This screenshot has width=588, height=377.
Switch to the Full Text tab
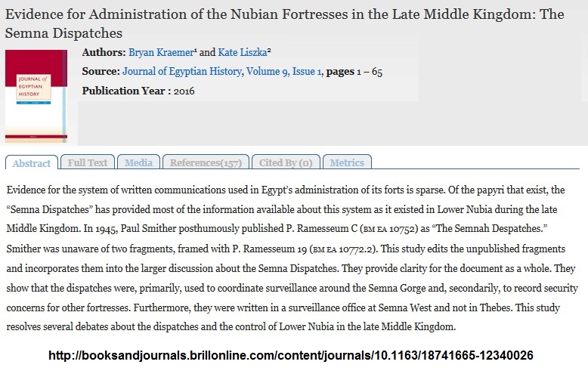(x=88, y=162)
